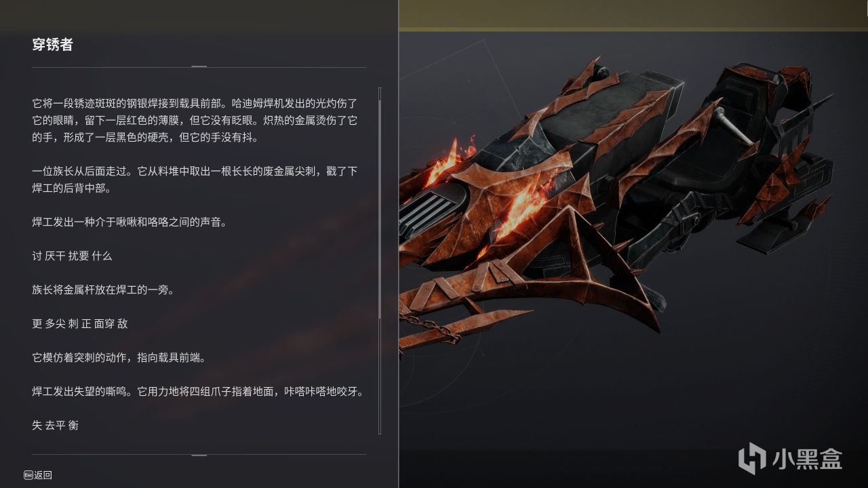Click the line 讨 厌 干 扰 要 什 么
Viewport: 868px width, 488px height.
click(72, 256)
